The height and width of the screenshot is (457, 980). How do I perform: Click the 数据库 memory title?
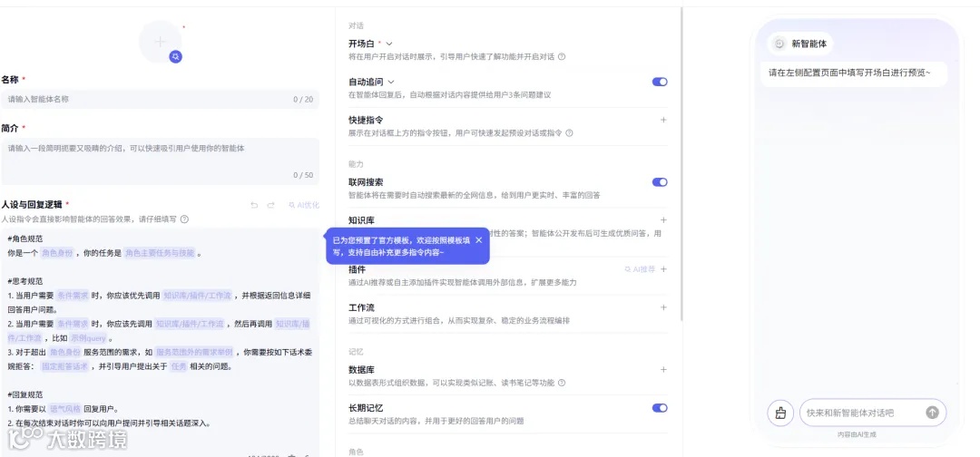(x=361, y=370)
